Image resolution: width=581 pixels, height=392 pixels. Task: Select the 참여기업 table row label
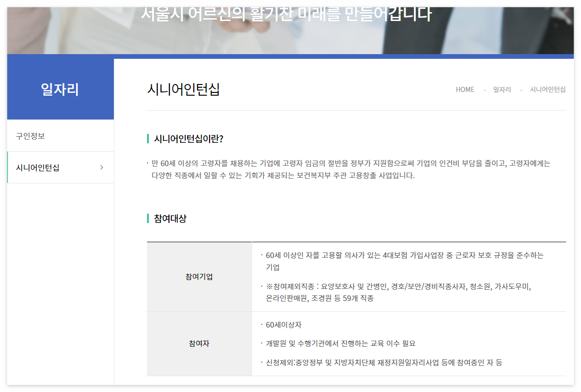pyautogui.click(x=199, y=277)
